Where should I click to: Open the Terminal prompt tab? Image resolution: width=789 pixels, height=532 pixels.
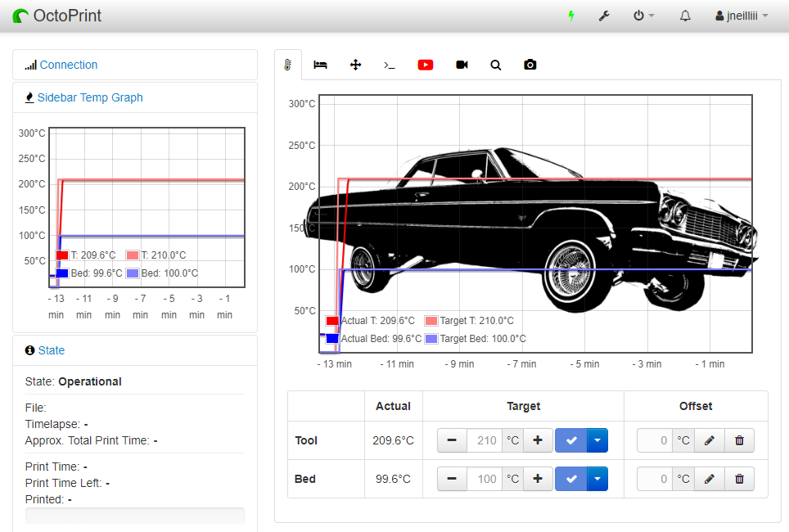point(390,65)
